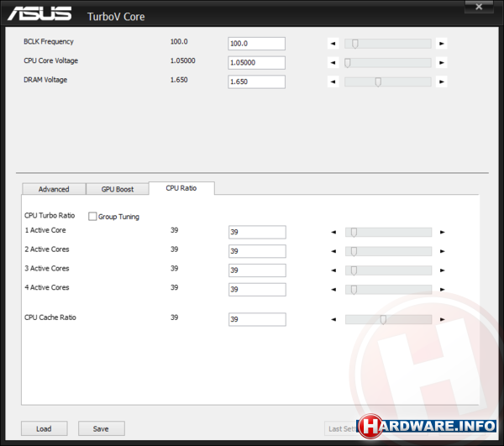The width and height of the screenshot is (504, 446).
Task: Click the current DRAM Voltage value 1.650
Action: click(179, 80)
